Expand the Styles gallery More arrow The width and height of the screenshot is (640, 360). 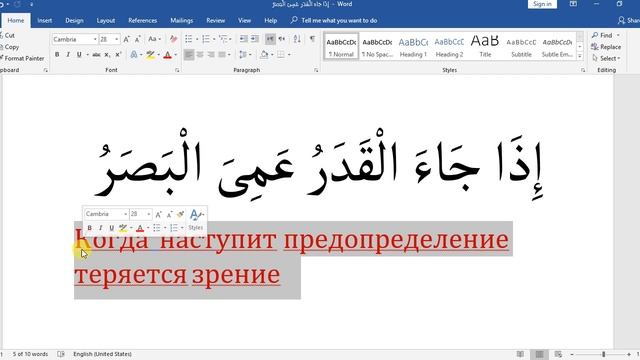[x=580, y=56]
